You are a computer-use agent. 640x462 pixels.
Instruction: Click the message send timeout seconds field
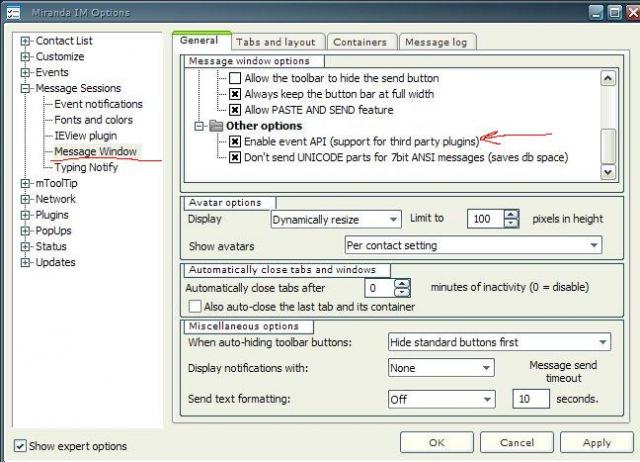click(531, 399)
